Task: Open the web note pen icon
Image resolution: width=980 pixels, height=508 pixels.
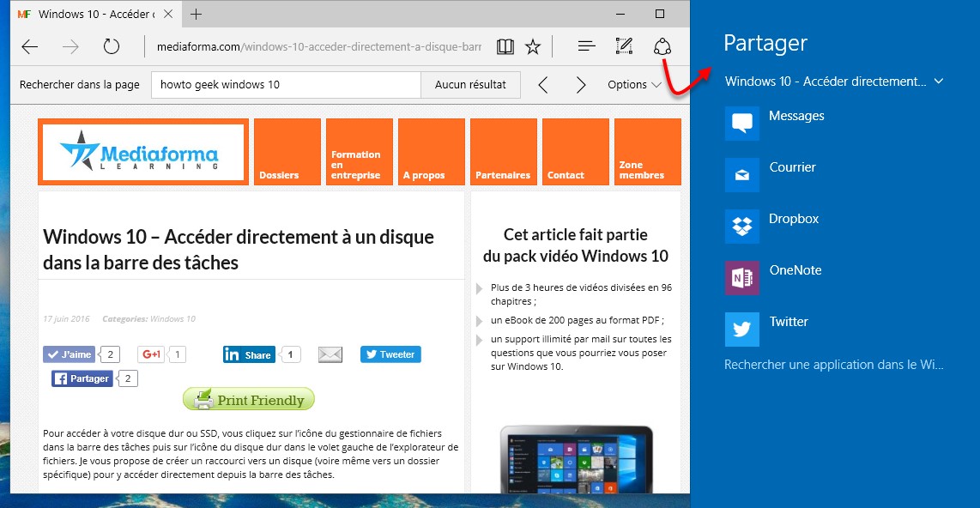Action: tap(625, 47)
